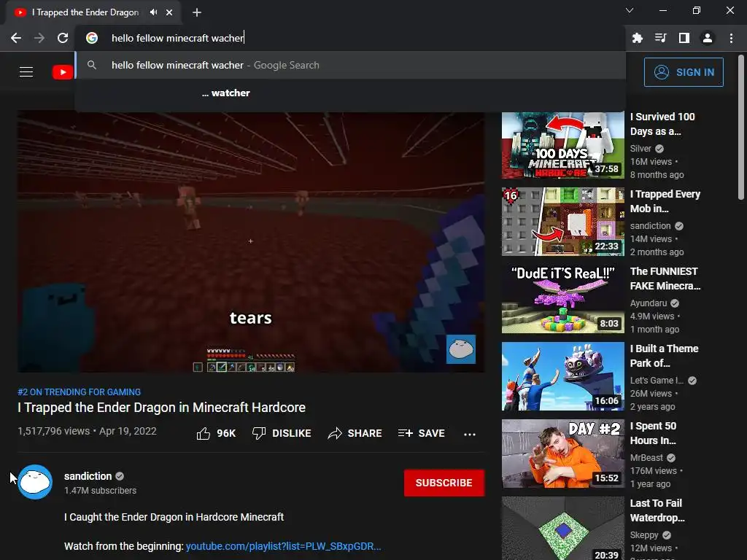Viewport: 747px width, 560px height.
Task: Open '100 Days Minecraft Hardcore' thumbnail
Action: 563,145
